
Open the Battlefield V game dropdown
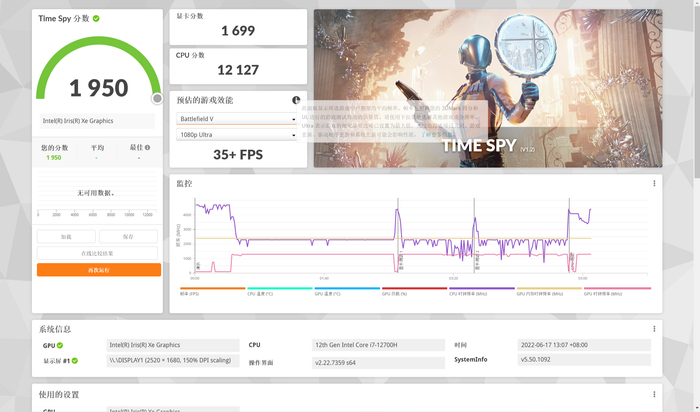click(x=237, y=119)
